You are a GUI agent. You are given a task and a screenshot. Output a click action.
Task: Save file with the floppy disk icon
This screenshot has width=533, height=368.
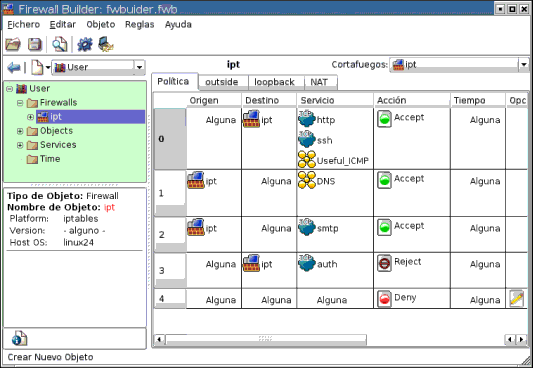tap(35, 45)
